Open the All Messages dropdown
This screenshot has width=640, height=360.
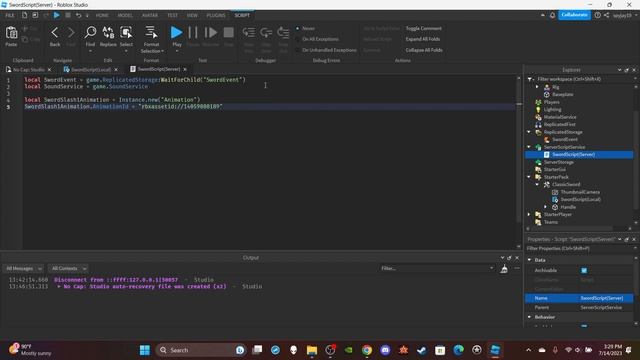(24, 269)
